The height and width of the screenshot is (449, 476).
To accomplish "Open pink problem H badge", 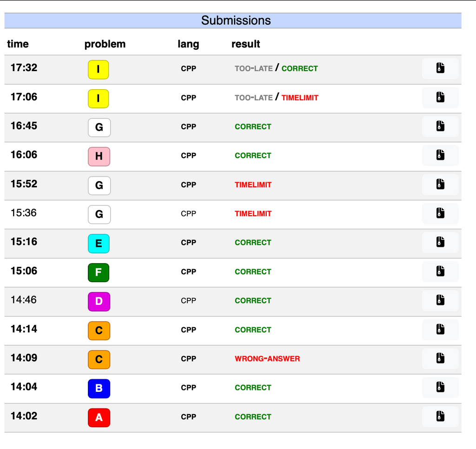I will pyautogui.click(x=99, y=157).
